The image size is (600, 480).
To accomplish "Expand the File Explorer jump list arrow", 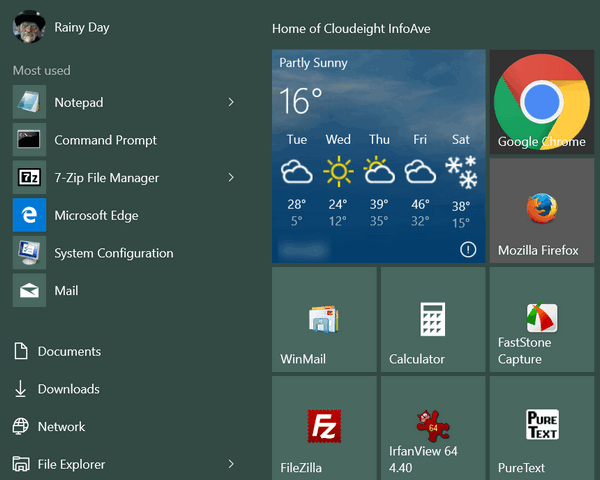I will [231, 464].
